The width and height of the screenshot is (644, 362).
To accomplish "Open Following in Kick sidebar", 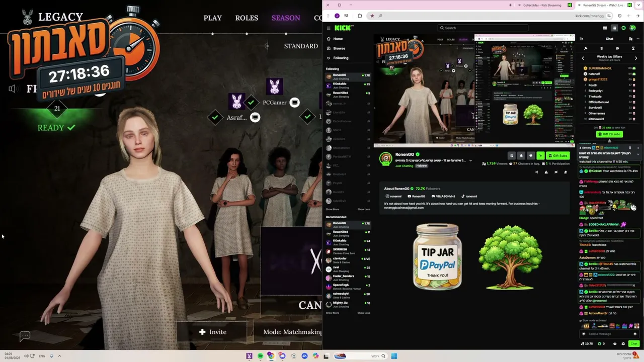I will [x=341, y=58].
